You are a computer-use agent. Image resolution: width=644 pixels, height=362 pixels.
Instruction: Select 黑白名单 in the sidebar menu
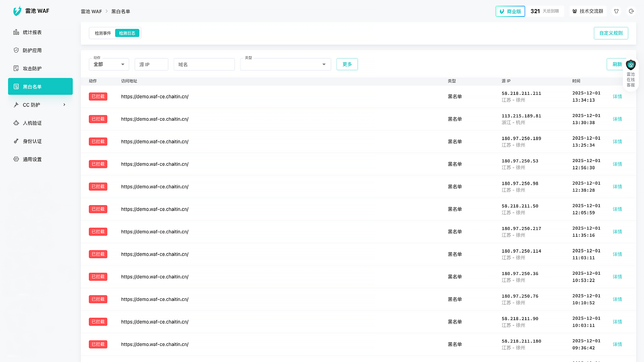(x=40, y=87)
